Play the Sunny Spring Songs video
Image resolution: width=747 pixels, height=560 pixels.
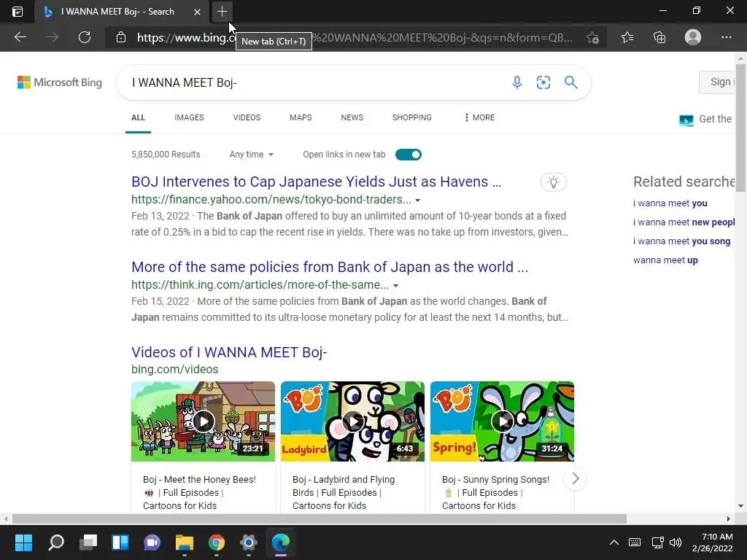[502, 421]
